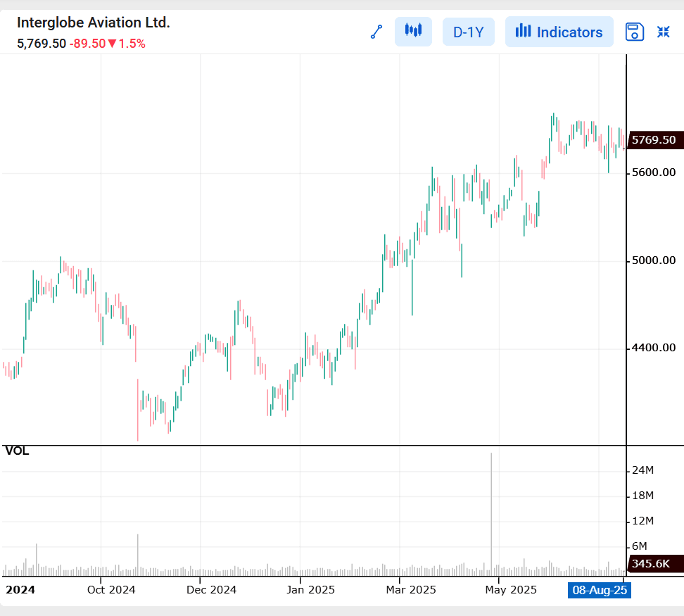Click the 08-Aug-25 date marker
The image size is (684, 616).
click(x=600, y=590)
